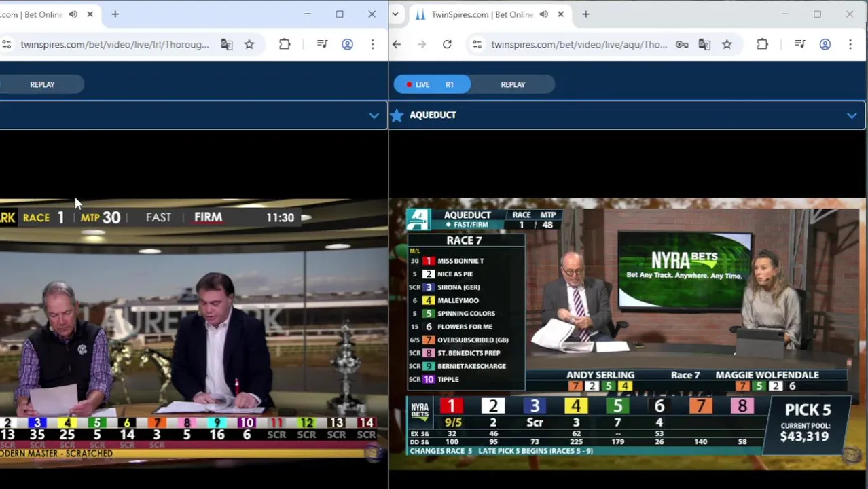Go back in right window browser

(x=397, y=44)
